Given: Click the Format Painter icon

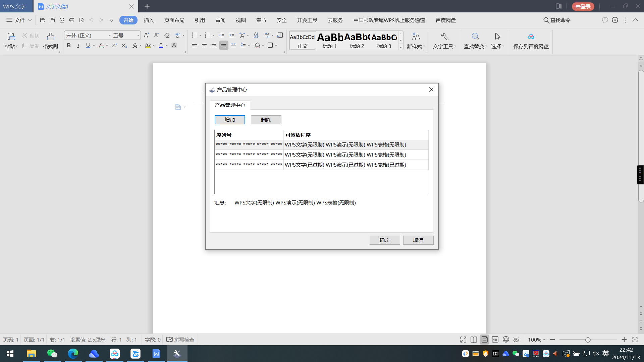Looking at the screenshot, I should tap(50, 37).
